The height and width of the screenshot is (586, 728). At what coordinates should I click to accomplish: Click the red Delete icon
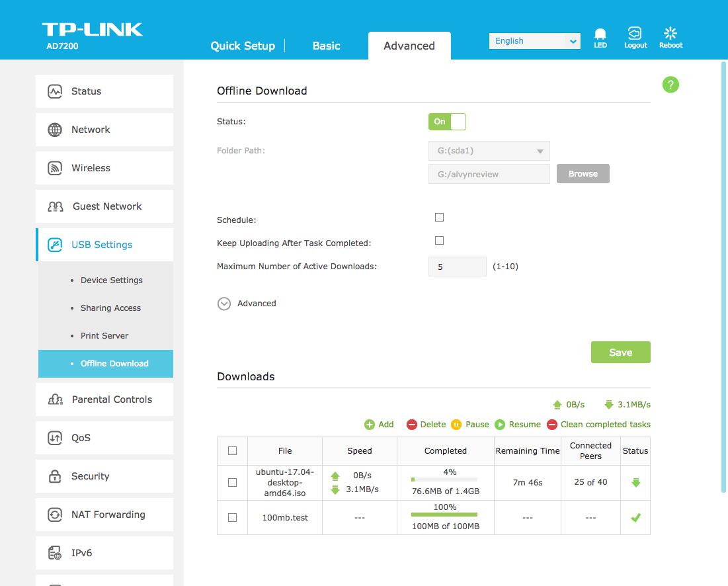[x=412, y=425]
